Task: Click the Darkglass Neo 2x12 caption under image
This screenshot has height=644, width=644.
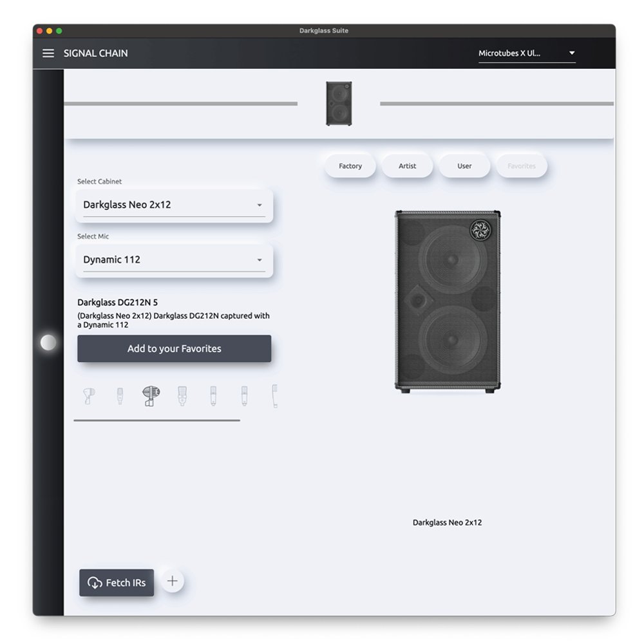Action: click(448, 522)
